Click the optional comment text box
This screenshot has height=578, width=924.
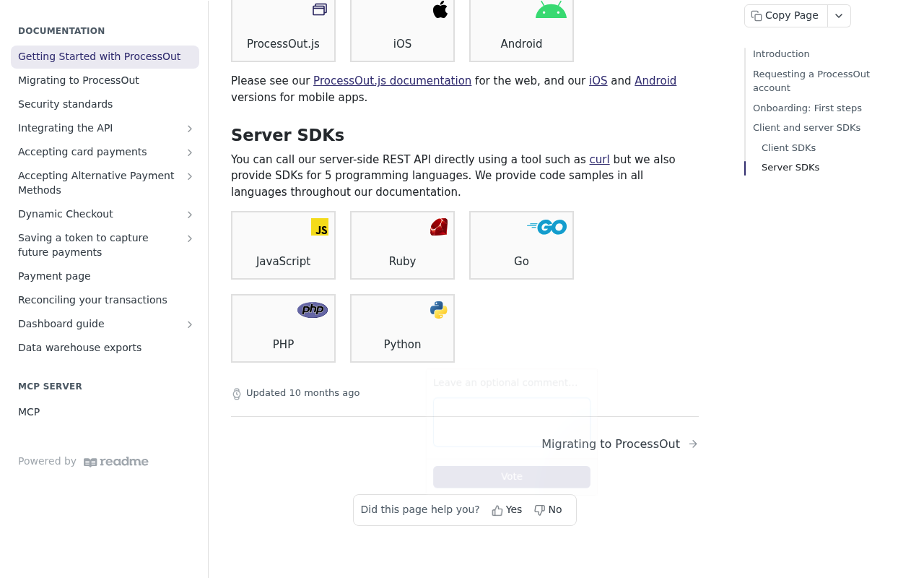(x=512, y=422)
